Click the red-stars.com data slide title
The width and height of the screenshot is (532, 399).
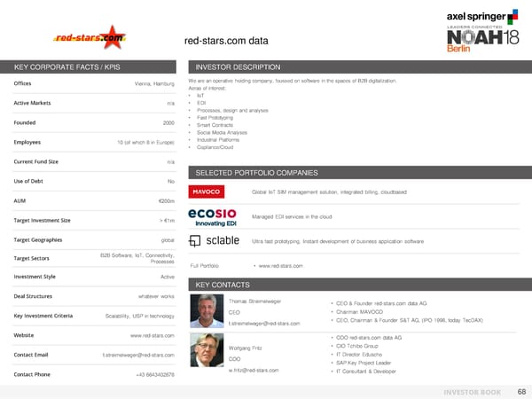click(x=225, y=40)
